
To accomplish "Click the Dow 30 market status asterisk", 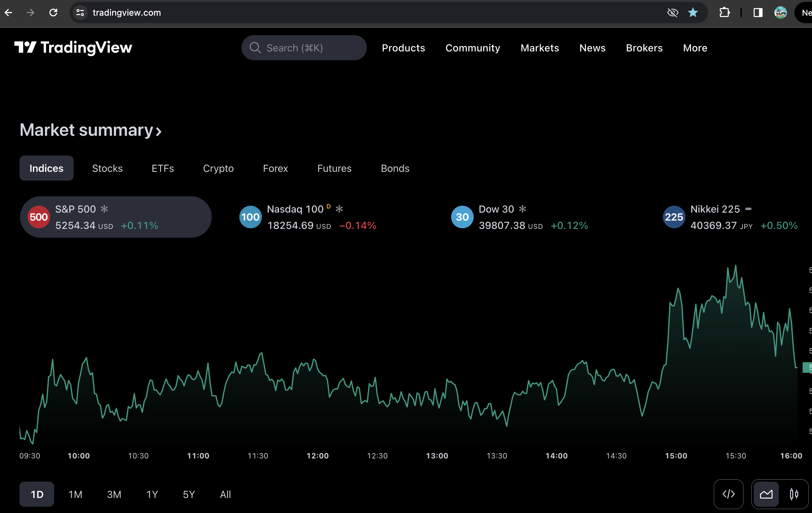I will click(522, 209).
